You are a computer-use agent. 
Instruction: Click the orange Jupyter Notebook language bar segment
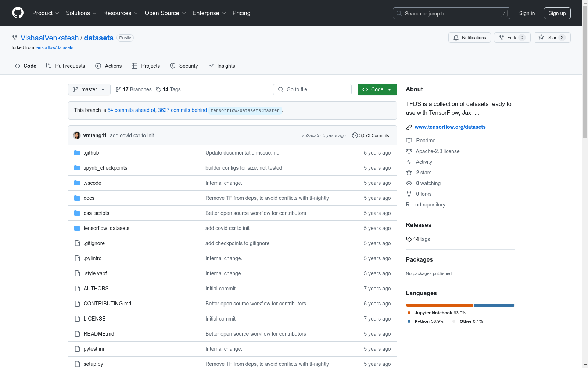(440, 305)
